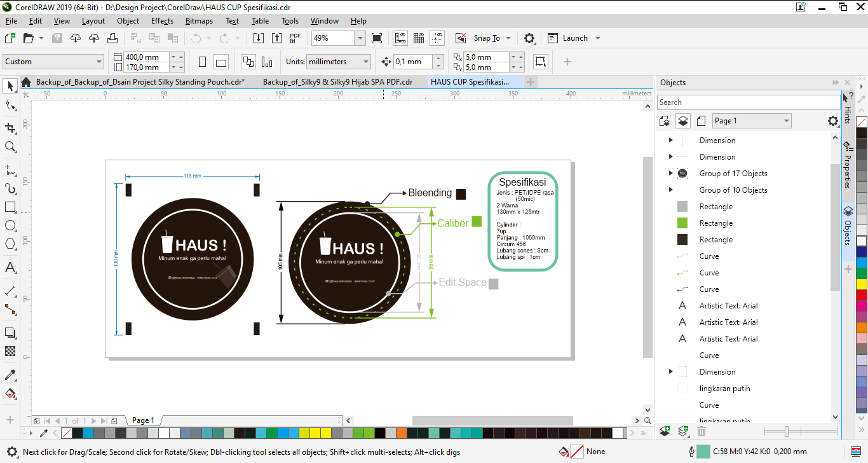868x463 pixels.
Task: Select the Artistic Media tool
Action: pyautogui.click(x=10, y=189)
